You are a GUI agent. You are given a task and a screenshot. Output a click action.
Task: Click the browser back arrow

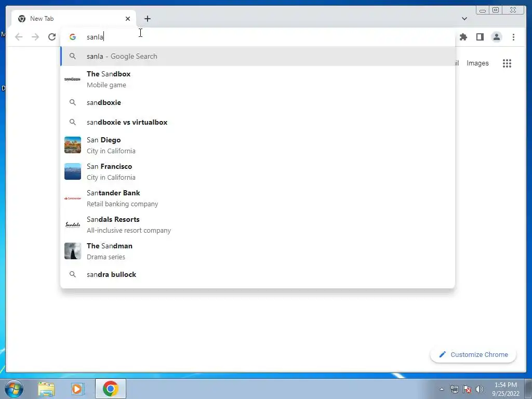coord(19,37)
